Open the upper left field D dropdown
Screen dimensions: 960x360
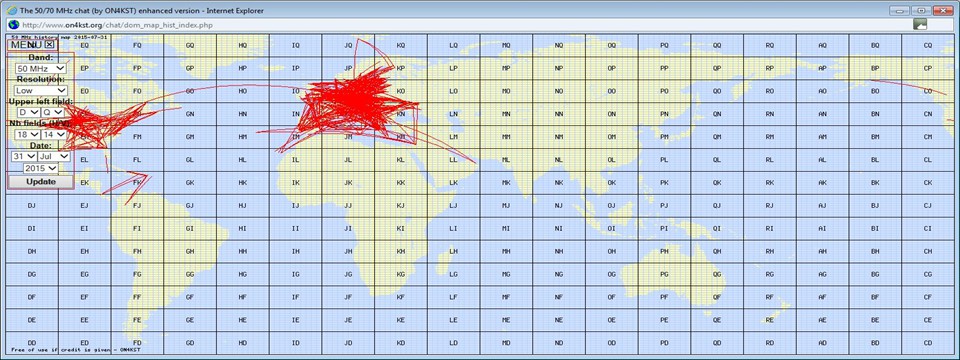(28, 113)
